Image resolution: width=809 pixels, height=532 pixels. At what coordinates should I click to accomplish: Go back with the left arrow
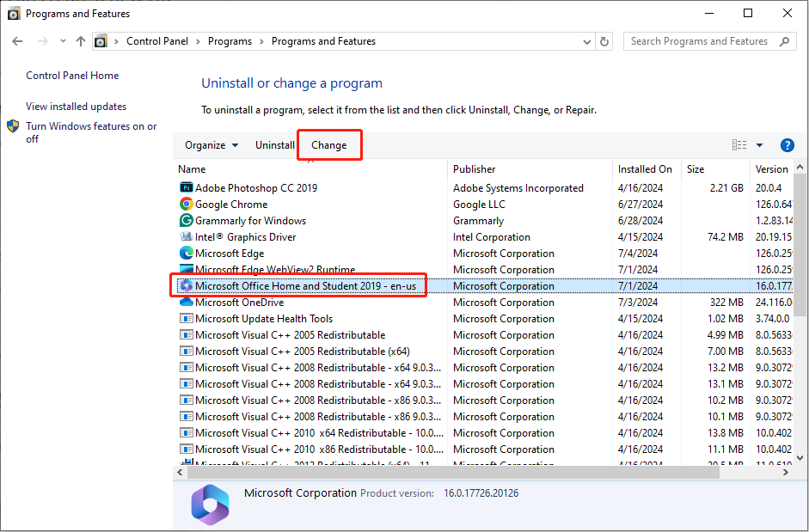point(17,41)
